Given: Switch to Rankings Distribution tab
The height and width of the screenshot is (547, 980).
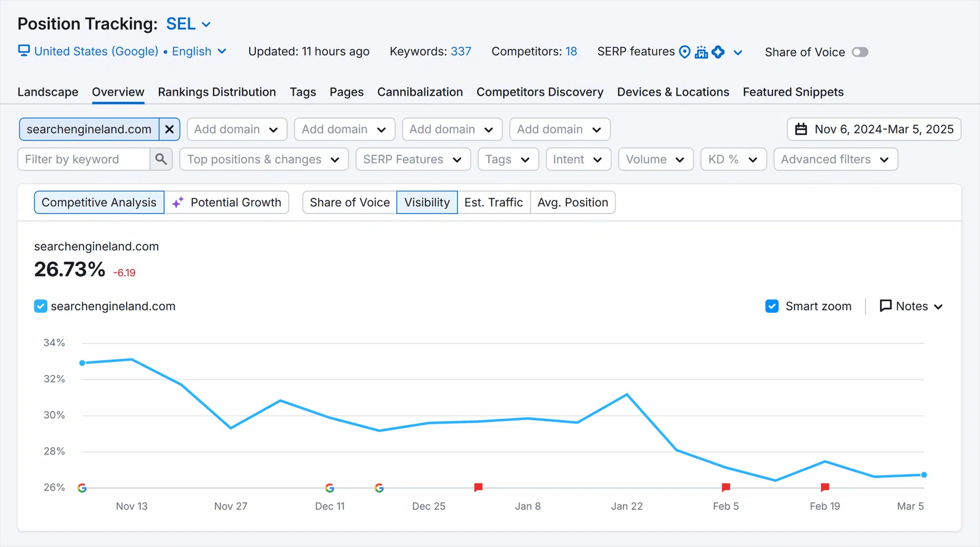Looking at the screenshot, I should [217, 92].
